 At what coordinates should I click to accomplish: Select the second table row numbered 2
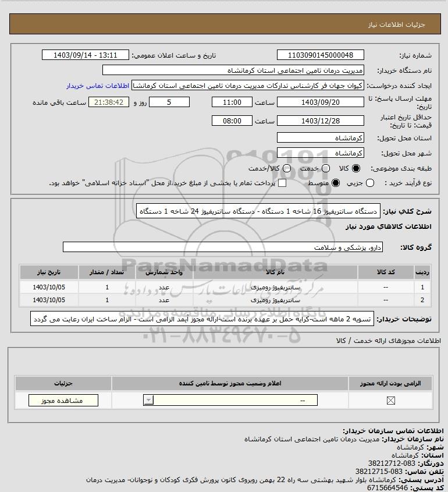coord(225,300)
